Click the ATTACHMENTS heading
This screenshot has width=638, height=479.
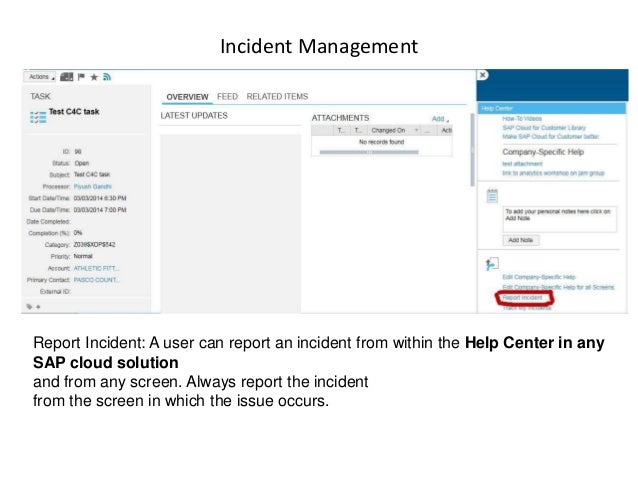pyautogui.click(x=341, y=118)
